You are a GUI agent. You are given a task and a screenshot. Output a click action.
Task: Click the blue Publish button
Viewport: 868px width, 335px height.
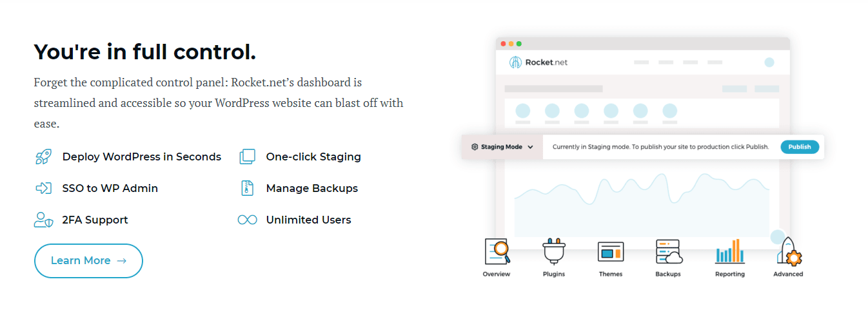(800, 147)
